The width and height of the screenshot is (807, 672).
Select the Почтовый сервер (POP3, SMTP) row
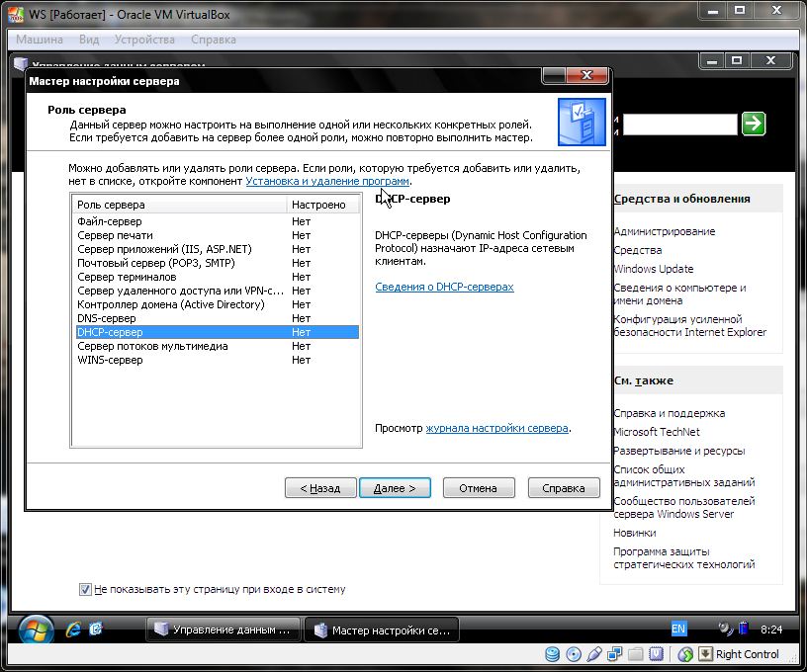coord(217,263)
